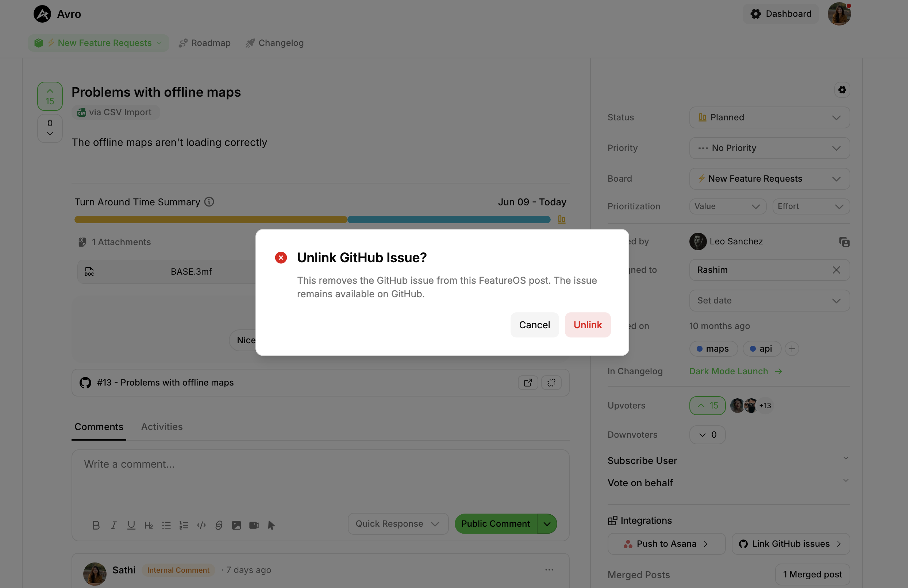
Task: Toggle underline formatting in comment editor
Action: pyautogui.click(x=131, y=526)
